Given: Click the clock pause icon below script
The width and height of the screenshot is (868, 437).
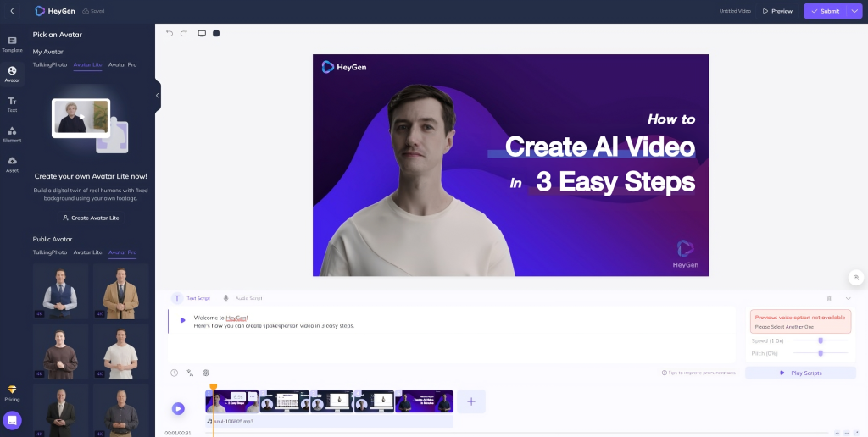Looking at the screenshot, I should tap(175, 373).
